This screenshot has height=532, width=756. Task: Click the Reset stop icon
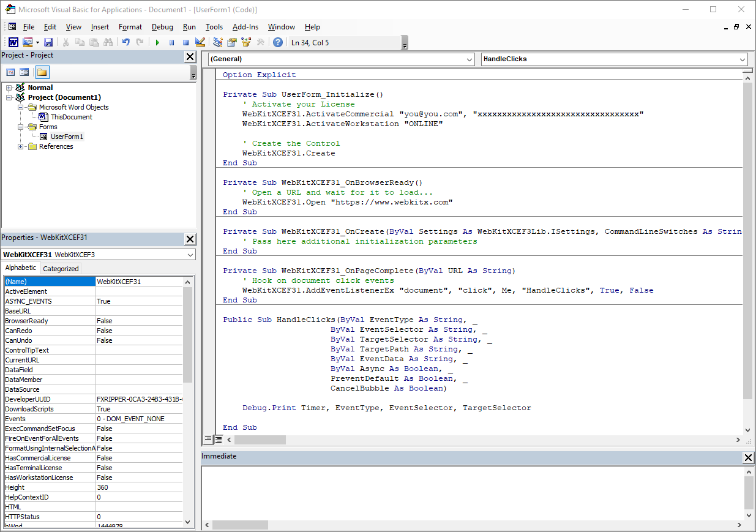click(185, 42)
